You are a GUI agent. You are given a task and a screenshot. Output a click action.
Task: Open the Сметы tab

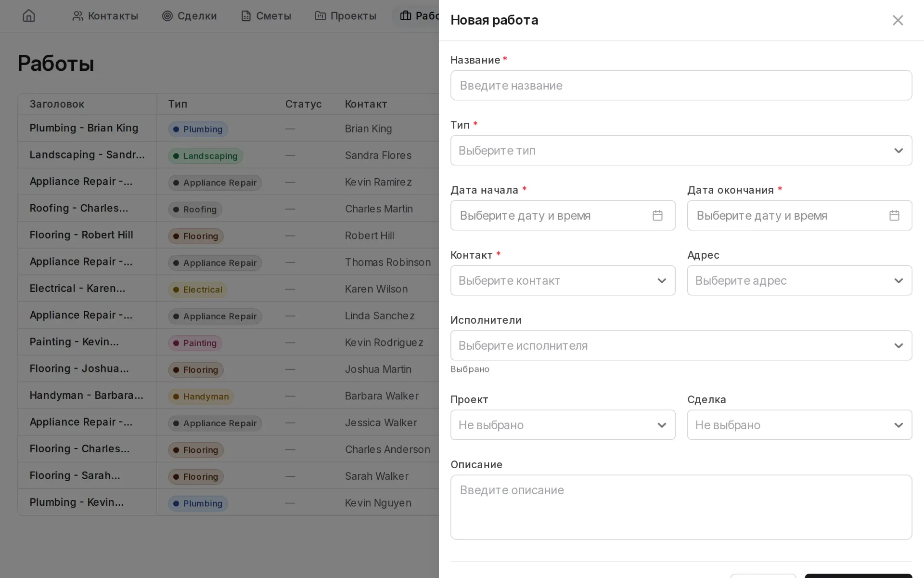tap(266, 16)
